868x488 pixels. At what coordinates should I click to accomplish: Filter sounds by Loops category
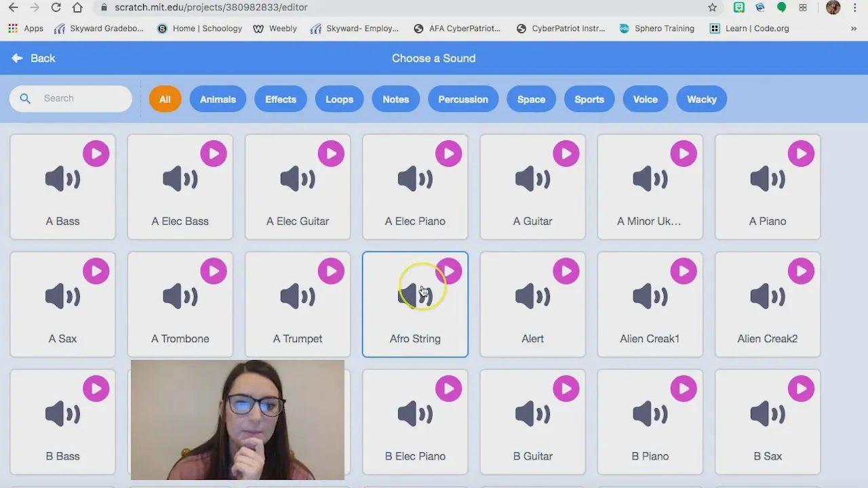click(x=339, y=99)
